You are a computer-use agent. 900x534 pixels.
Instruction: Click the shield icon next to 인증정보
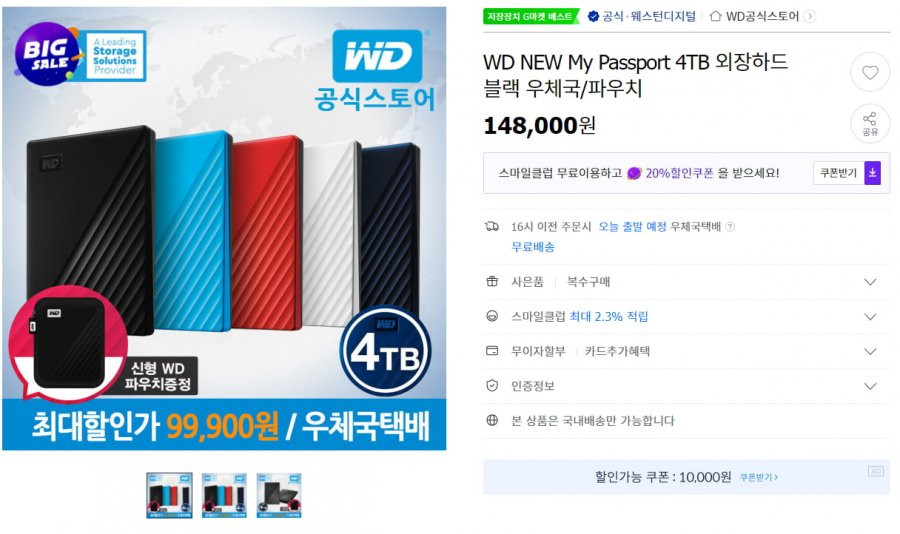point(492,386)
